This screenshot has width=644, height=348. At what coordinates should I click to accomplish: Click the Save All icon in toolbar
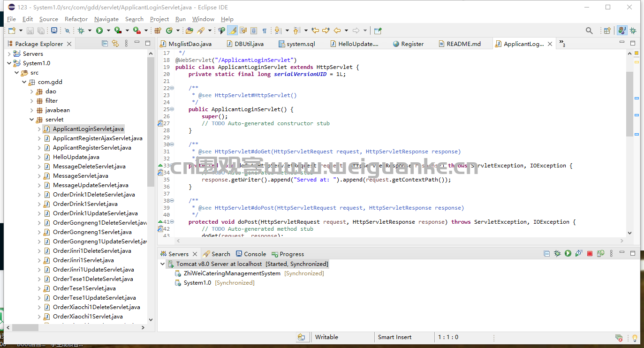(x=41, y=30)
